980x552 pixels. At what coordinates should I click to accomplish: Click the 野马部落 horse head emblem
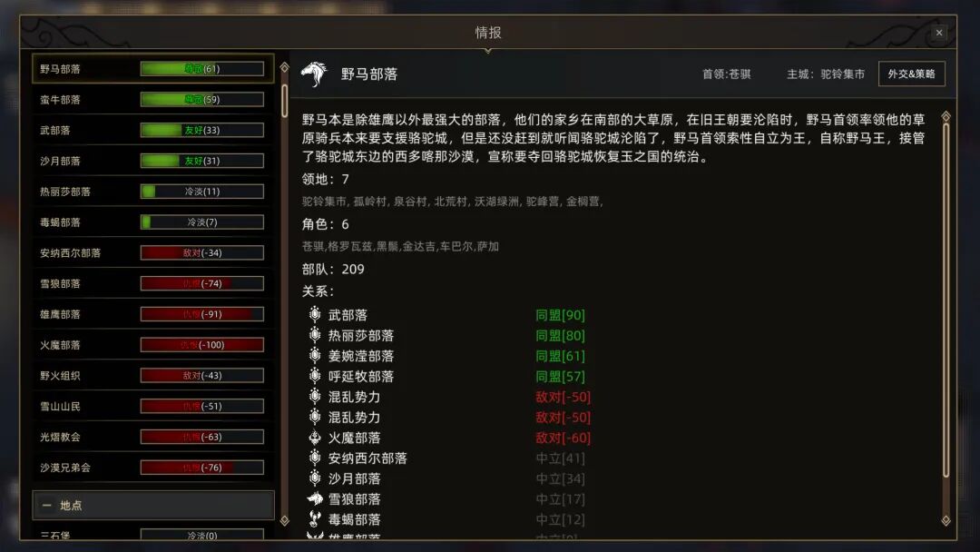coord(314,74)
